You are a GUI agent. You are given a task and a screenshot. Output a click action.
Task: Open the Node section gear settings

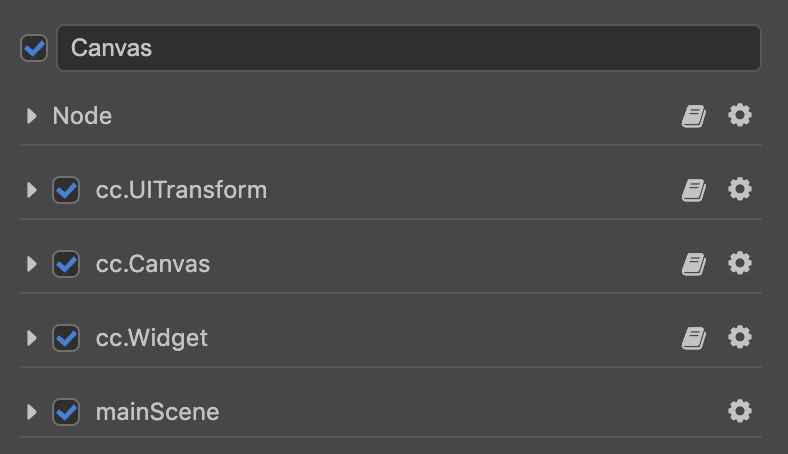tap(740, 115)
